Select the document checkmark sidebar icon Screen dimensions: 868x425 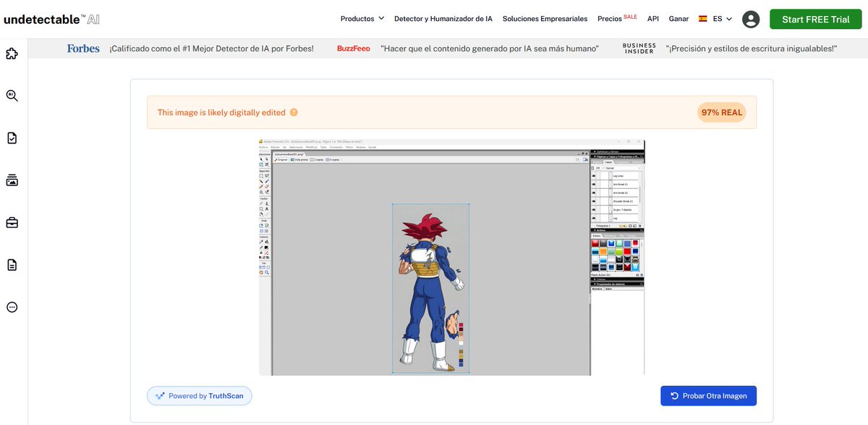12,138
